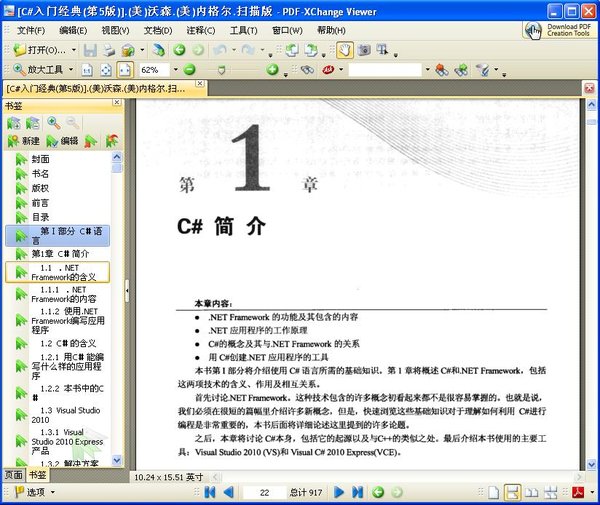Click the red PDF icon in status bar

tap(578, 492)
